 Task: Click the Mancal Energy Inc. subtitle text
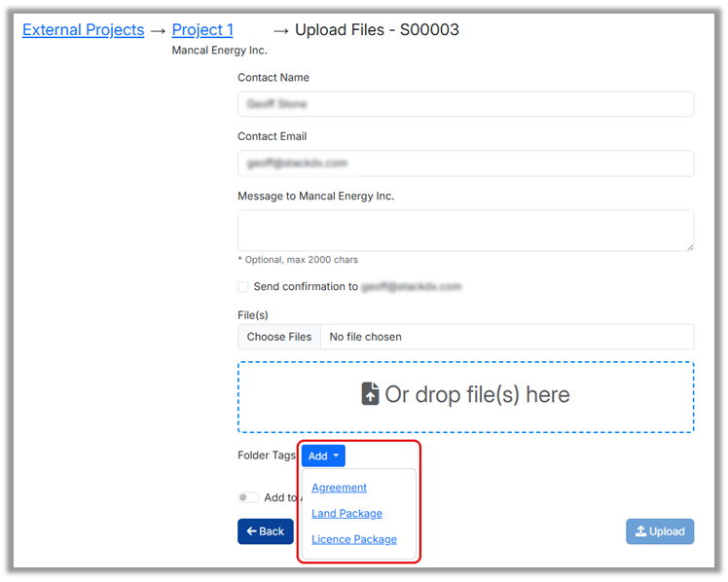coord(219,51)
